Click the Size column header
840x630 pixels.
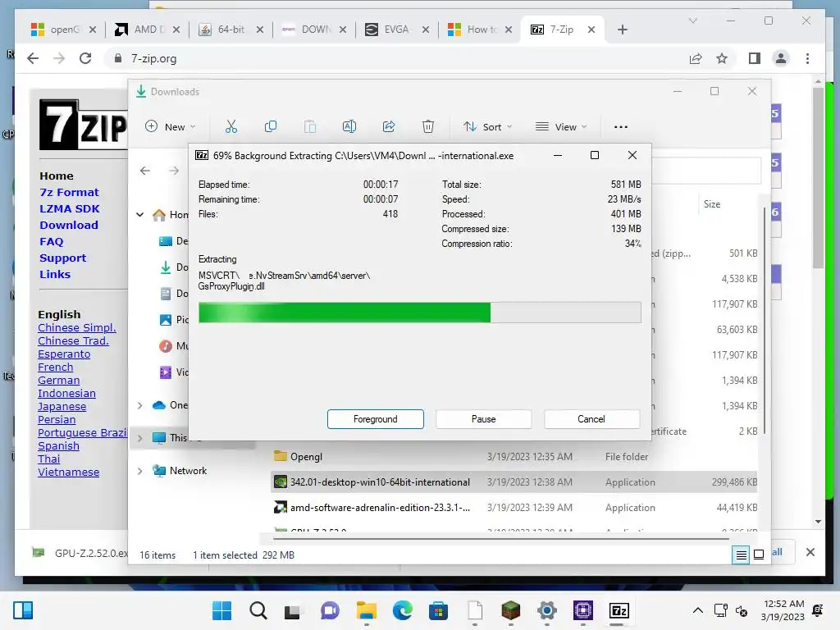click(711, 204)
